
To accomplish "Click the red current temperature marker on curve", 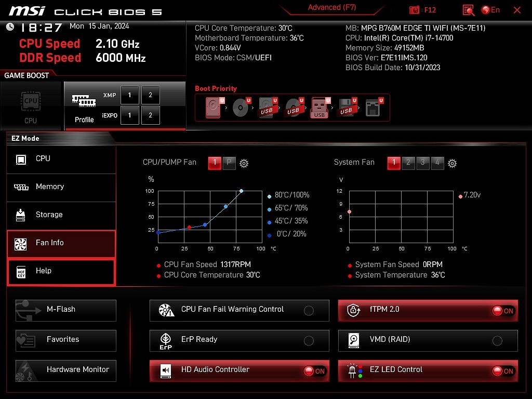I will (189, 228).
